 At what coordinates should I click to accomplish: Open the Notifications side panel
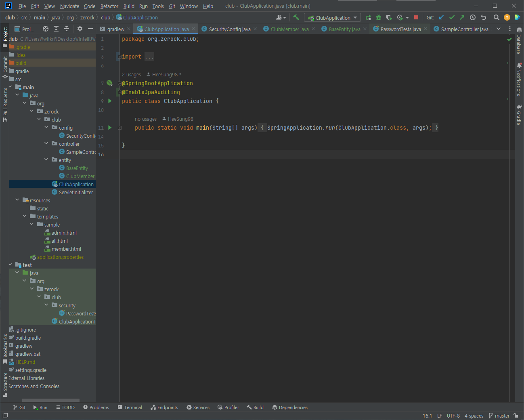click(x=519, y=79)
